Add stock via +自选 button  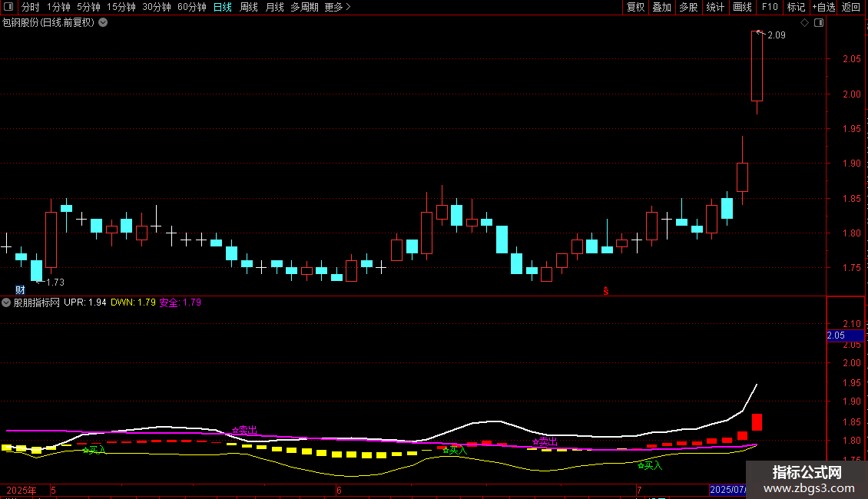823,7
